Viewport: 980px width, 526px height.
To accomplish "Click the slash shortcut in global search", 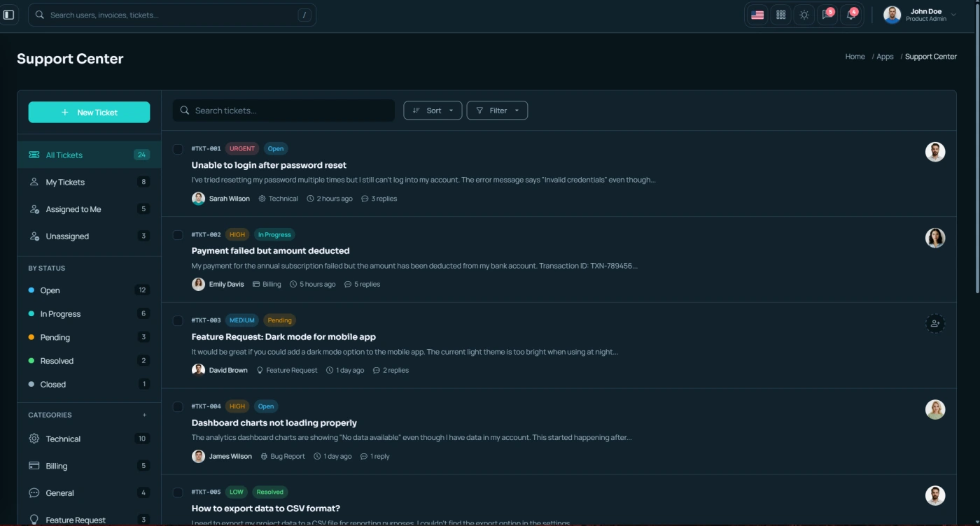I will pos(304,15).
